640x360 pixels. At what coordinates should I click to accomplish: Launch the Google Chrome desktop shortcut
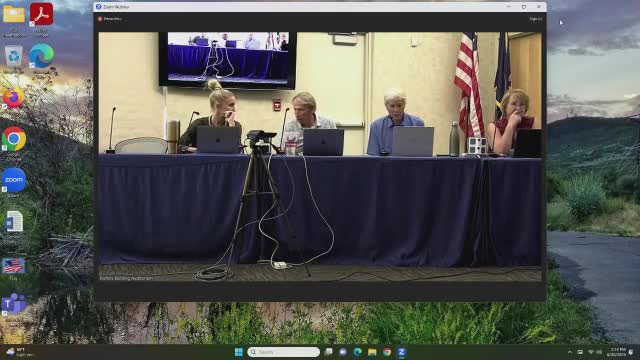tap(14, 139)
